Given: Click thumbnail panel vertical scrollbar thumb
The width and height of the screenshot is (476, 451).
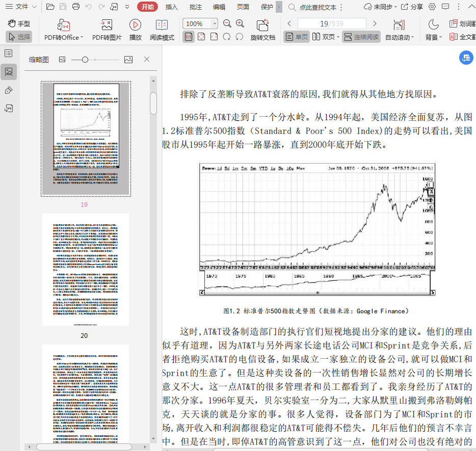Looking at the screenshot, I should [x=153, y=103].
